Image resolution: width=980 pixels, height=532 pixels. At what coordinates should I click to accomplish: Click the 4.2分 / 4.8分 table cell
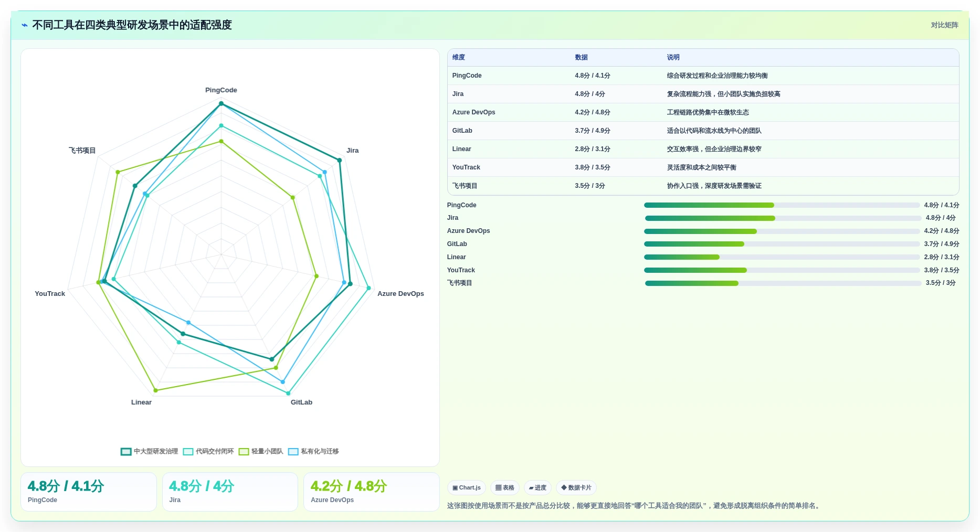tap(592, 112)
